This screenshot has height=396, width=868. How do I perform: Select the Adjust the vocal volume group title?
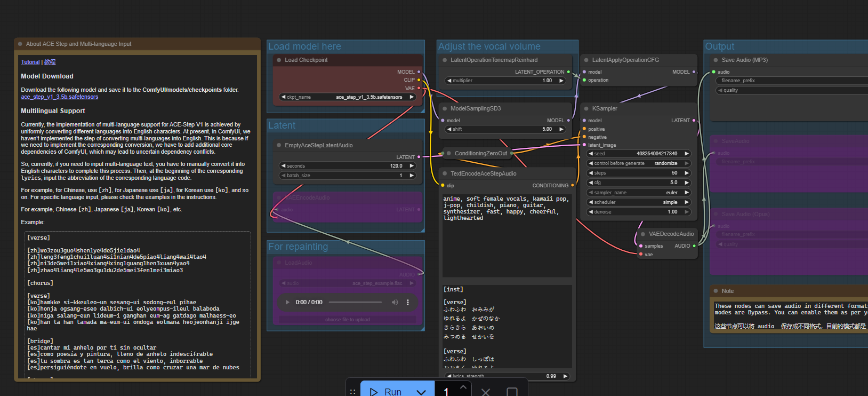[489, 46]
